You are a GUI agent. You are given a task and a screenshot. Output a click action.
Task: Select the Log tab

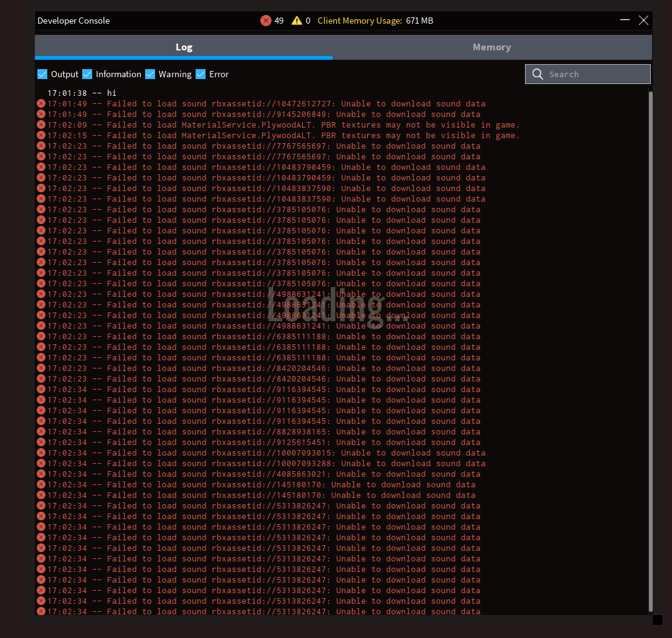[x=184, y=47]
